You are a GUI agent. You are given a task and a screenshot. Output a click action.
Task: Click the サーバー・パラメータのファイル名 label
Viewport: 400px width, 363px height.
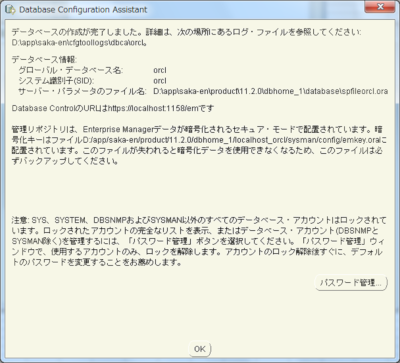click(x=82, y=91)
